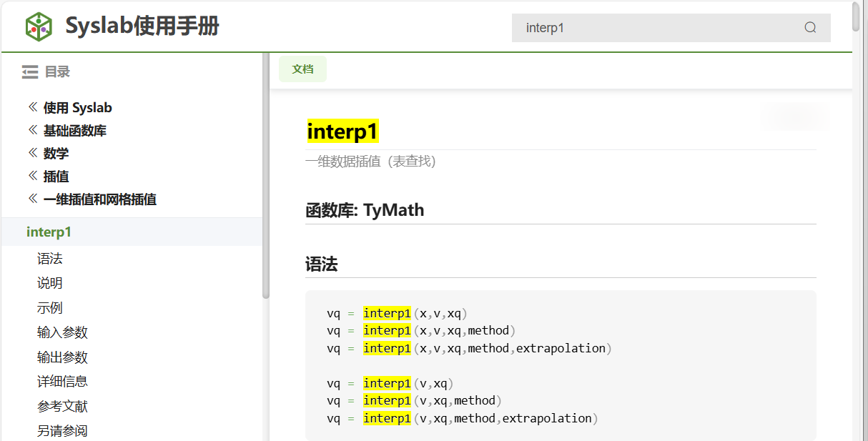Click the chevron beside 插值
The width and height of the screenshot is (868, 441).
click(x=32, y=176)
